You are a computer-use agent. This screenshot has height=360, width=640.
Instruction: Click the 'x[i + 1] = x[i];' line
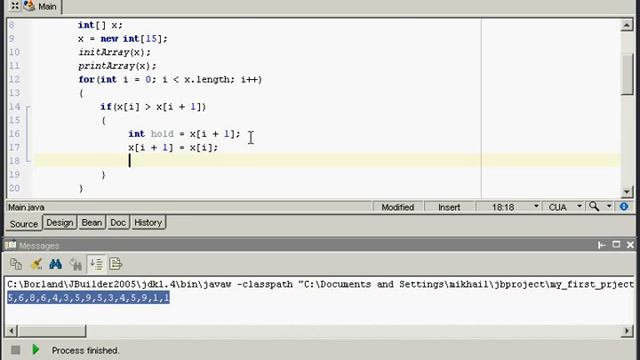point(173,147)
